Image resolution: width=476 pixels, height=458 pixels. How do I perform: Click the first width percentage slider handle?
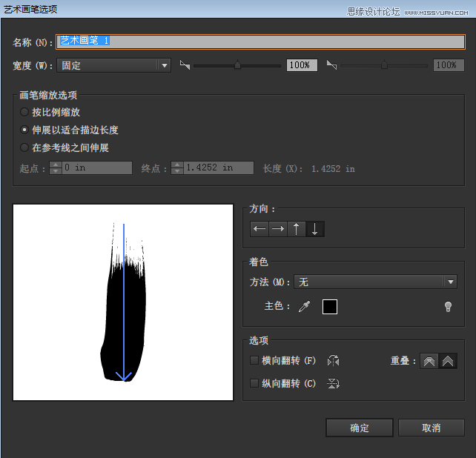point(237,64)
